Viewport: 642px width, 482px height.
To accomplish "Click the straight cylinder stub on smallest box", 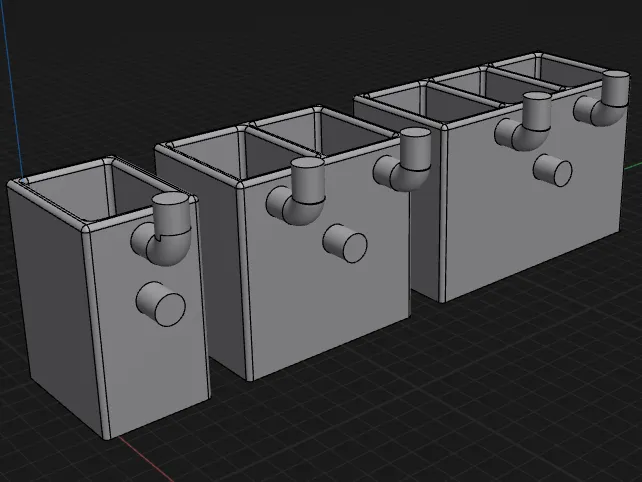I will [160, 304].
